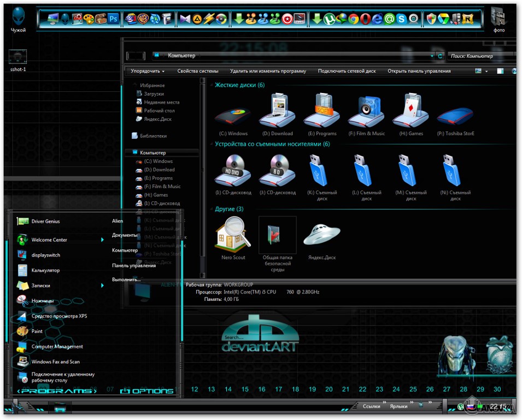Open Калькулятор from the Start menu
The height and width of the screenshot is (420, 522).
pyautogui.click(x=45, y=270)
